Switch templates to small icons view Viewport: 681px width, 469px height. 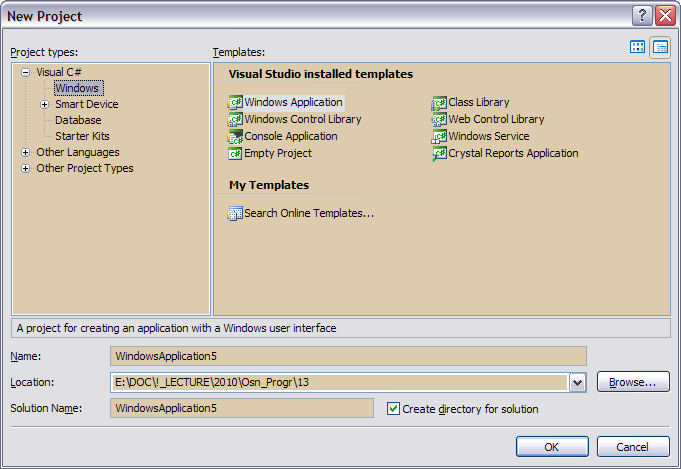coord(660,47)
